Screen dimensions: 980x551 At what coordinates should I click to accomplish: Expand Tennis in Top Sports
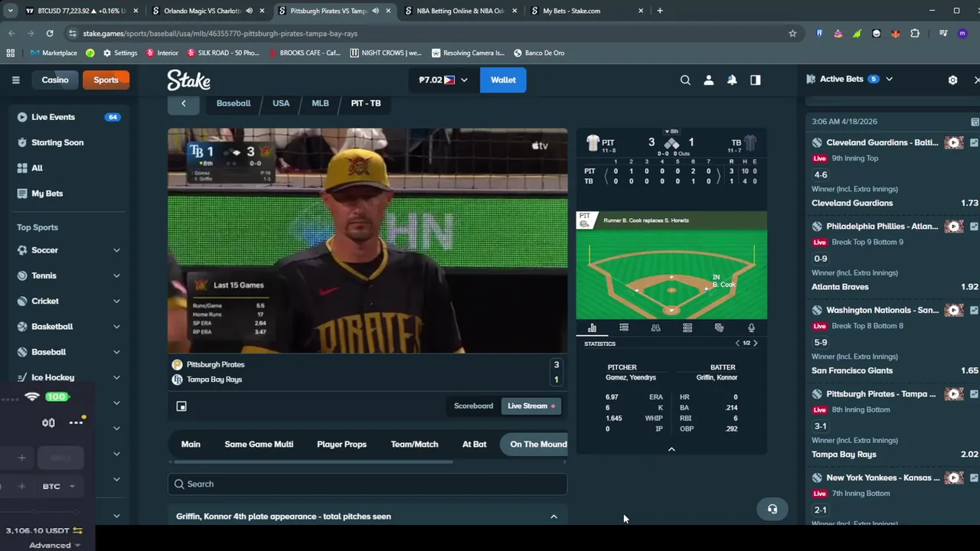pyautogui.click(x=116, y=275)
